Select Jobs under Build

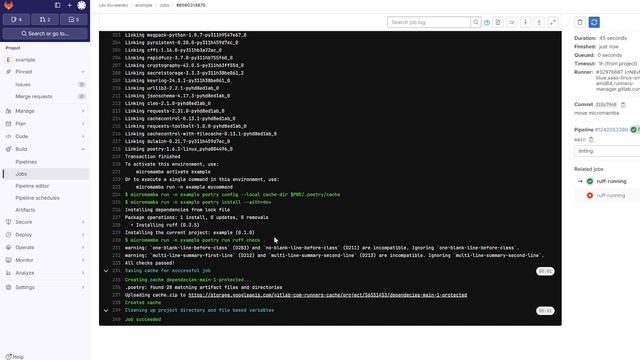(x=45, y=174)
